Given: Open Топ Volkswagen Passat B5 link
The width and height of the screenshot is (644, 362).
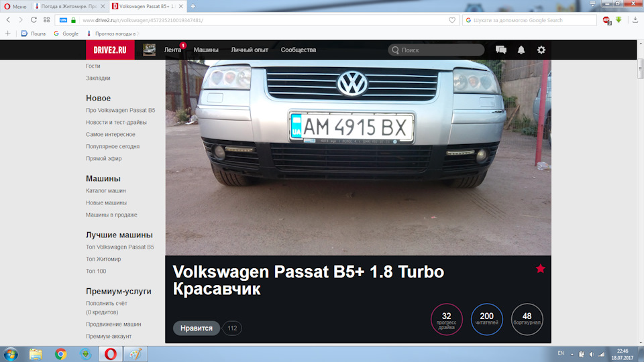Looking at the screenshot, I should (120, 247).
